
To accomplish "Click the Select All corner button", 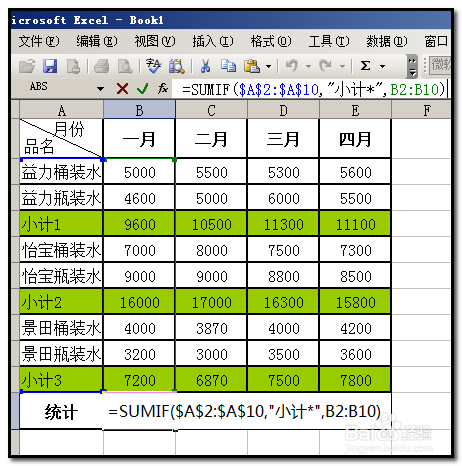I will [x=15, y=109].
